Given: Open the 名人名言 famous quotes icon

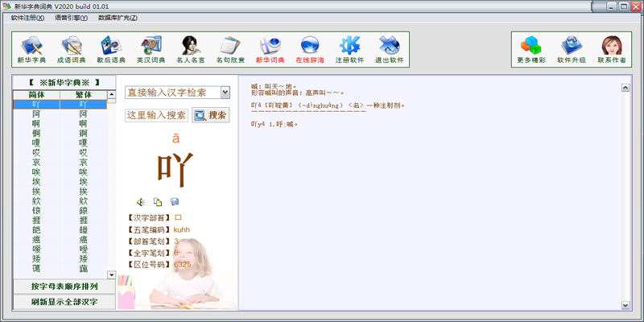Looking at the screenshot, I should pyautogui.click(x=191, y=49).
